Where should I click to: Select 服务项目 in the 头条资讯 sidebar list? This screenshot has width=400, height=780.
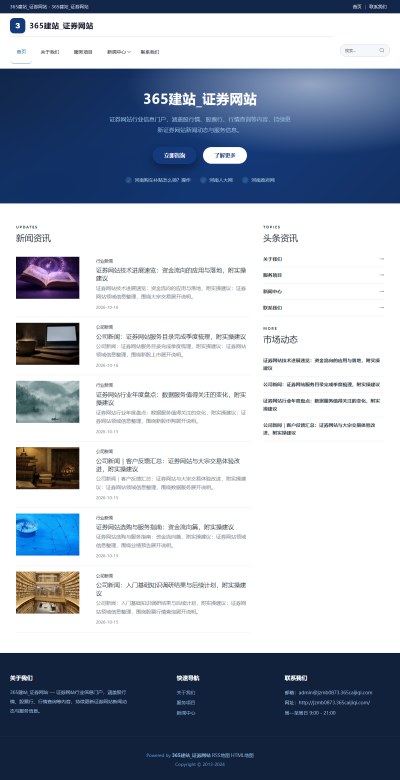[x=273, y=275]
